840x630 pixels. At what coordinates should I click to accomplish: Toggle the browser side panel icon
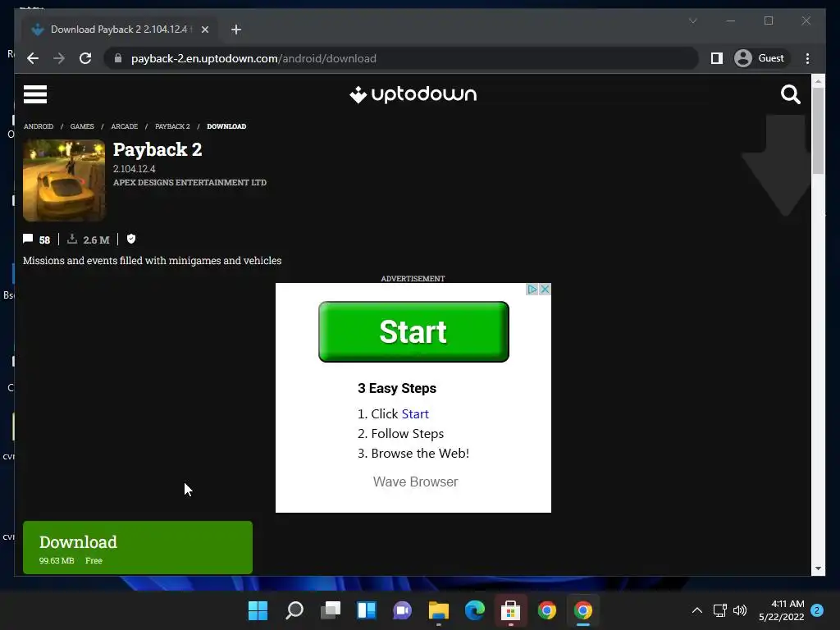tap(716, 58)
